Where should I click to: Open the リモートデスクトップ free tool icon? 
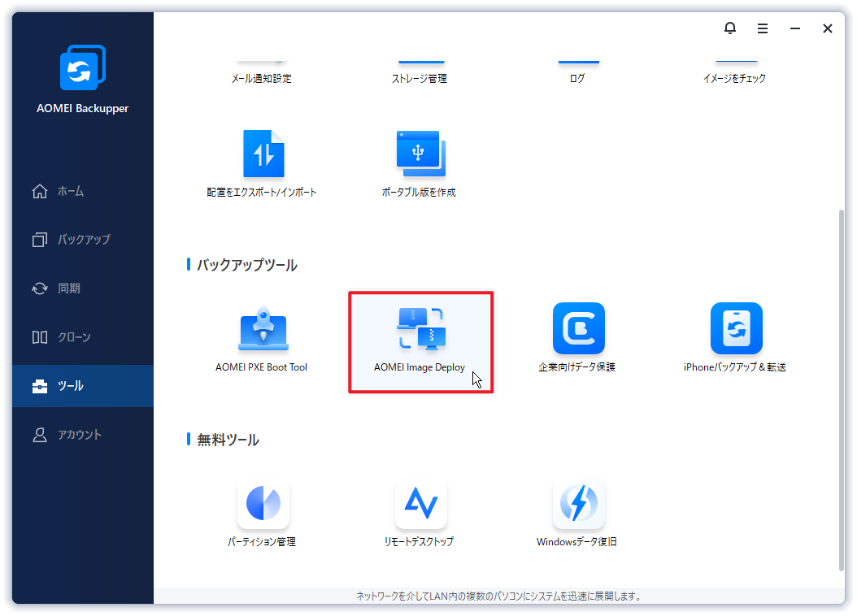421,503
